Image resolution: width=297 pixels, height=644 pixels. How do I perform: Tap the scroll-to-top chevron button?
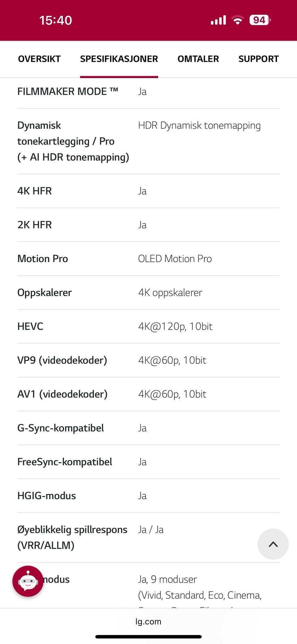coord(273,544)
